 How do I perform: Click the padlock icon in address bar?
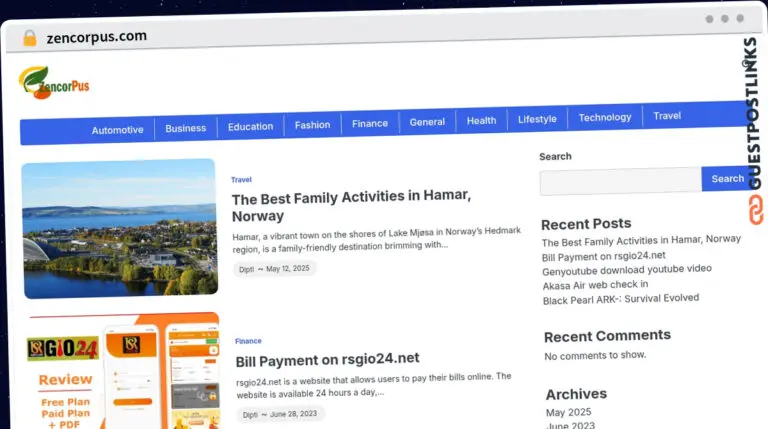point(29,37)
